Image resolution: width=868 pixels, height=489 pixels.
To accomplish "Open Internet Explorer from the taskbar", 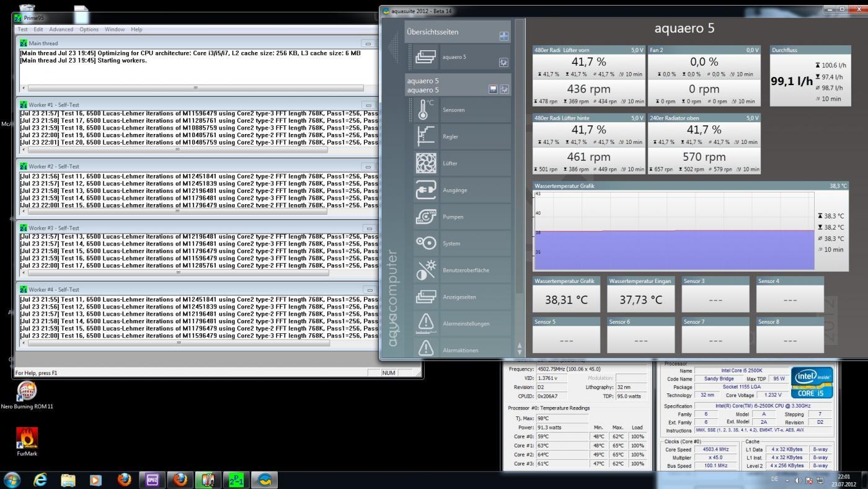I will click(x=40, y=480).
